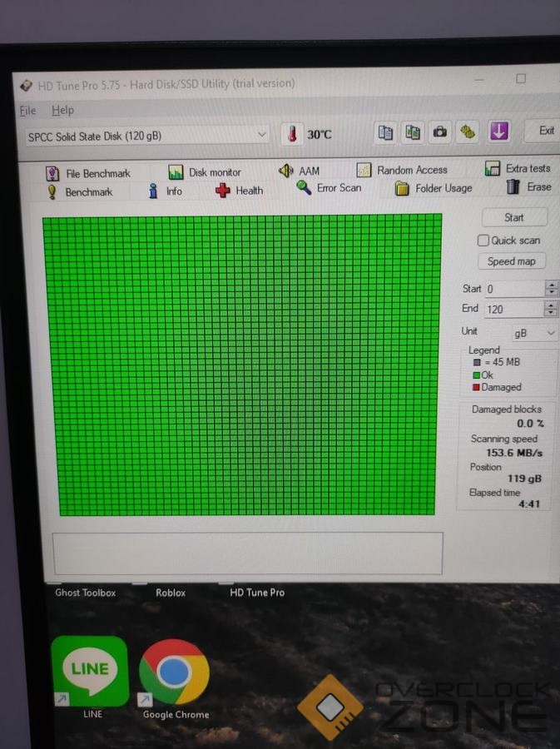This screenshot has width=560, height=749.
Task: Click the Start position input field
Action: (514, 289)
